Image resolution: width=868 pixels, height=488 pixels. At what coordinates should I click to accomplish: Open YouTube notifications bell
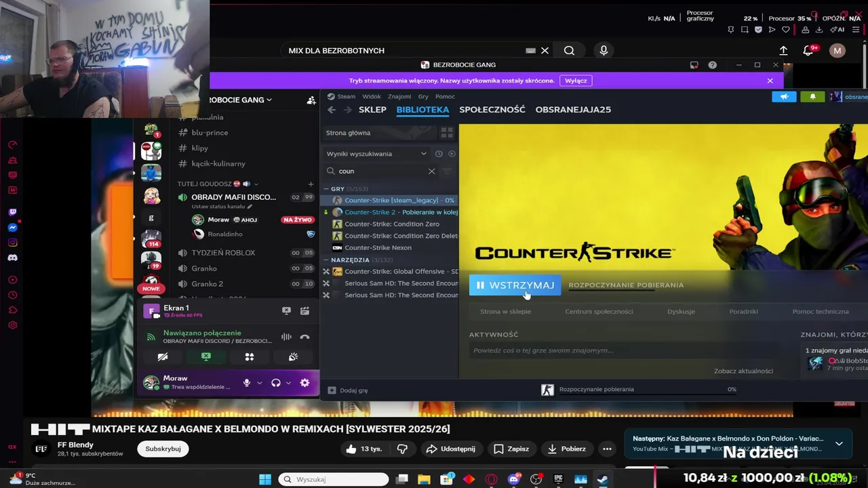coord(808,51)
